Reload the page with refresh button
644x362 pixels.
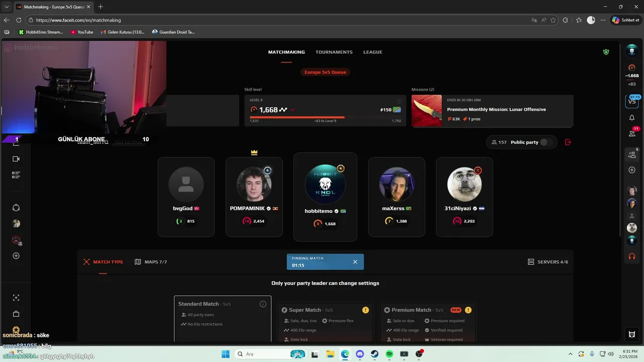[19, 20]
